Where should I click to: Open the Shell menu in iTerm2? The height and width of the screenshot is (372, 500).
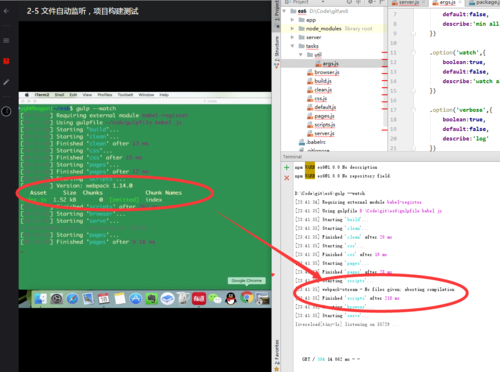pyautogui.click(x=59, y=95)
